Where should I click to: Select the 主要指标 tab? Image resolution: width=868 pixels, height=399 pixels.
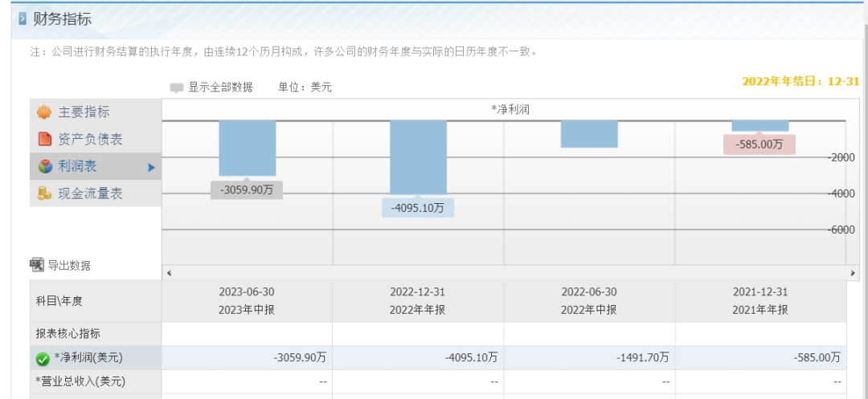[x=84, y=112]
